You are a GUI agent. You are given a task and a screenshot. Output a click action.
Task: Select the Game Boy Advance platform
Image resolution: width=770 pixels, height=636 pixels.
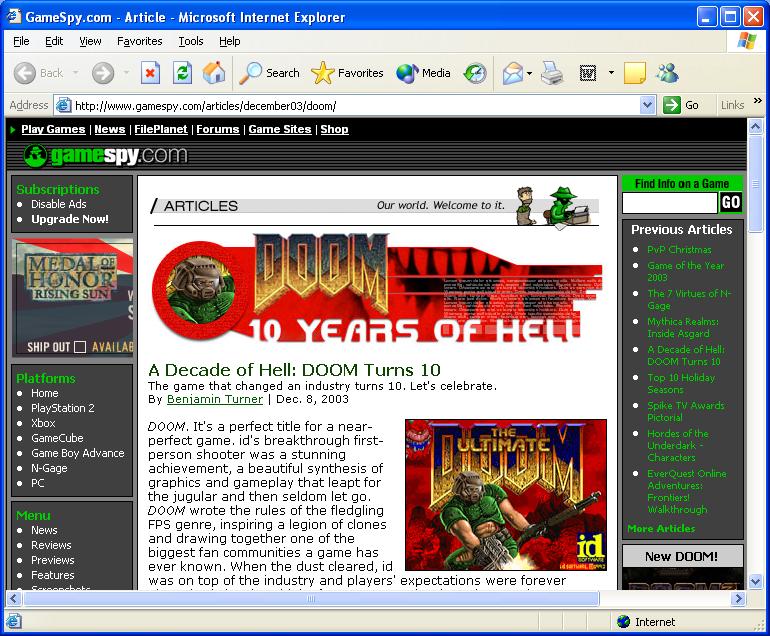(x=78, y=453)
